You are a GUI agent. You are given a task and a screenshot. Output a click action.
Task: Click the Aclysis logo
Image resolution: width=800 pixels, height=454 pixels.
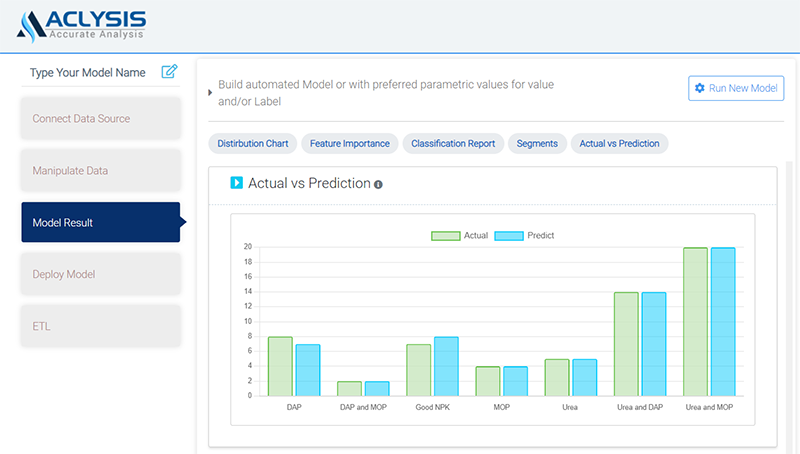(82, 24)
